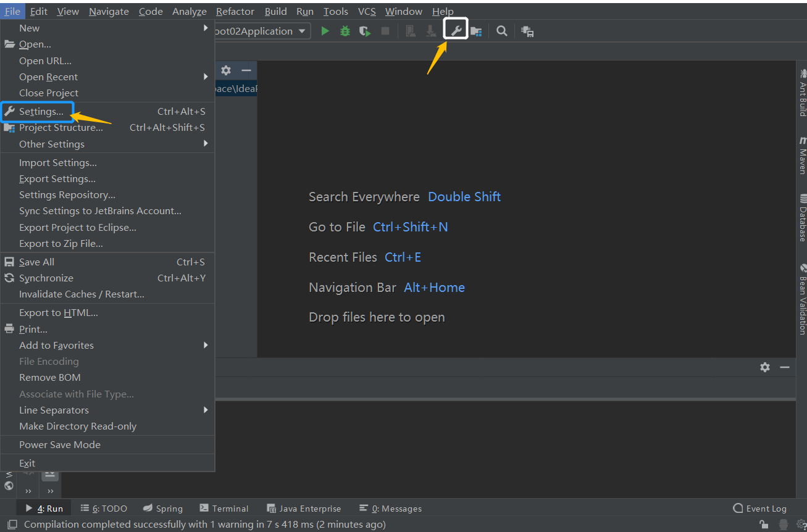Expand the New submenu
This screenshot has height=532, width=807.
point(107,28)
